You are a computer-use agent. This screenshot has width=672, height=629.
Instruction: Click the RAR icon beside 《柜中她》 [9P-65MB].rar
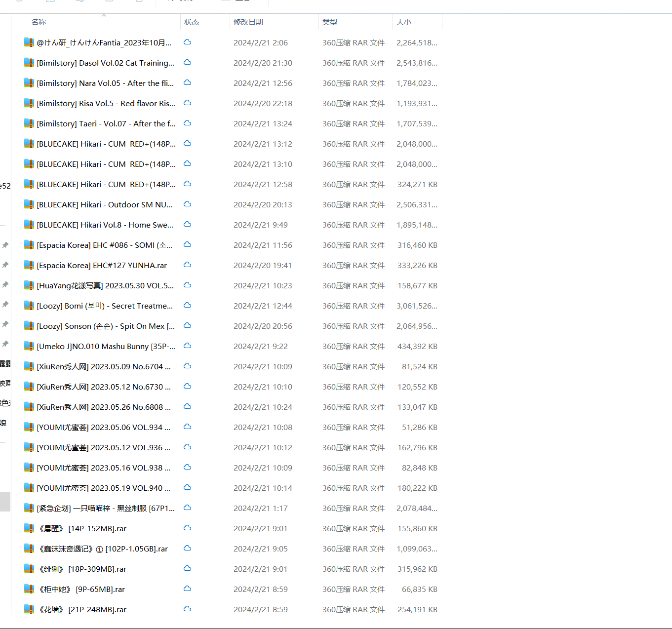pyautogui.click(x=29, y=589)
